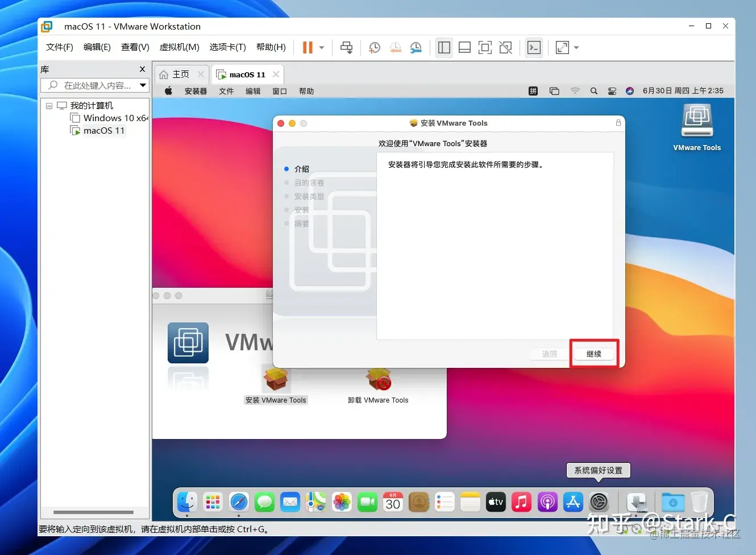The height and width of the screenshot is (555, 756).
Task: Open Calendar showing 30 in Dock
Action: coord(393,502)
